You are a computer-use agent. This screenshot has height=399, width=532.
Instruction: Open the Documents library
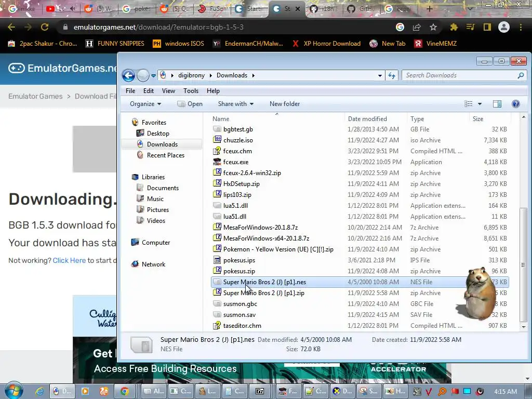click(163, 188)
